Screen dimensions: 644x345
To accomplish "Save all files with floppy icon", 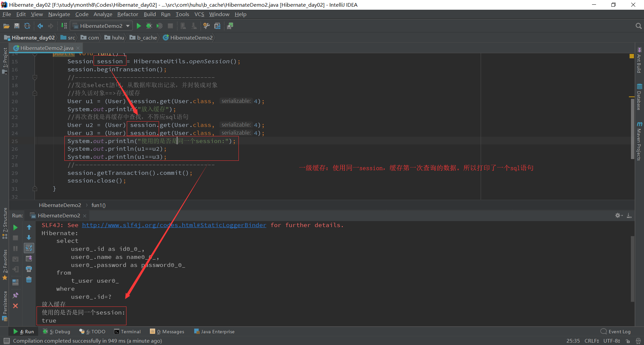I will 17,26.
